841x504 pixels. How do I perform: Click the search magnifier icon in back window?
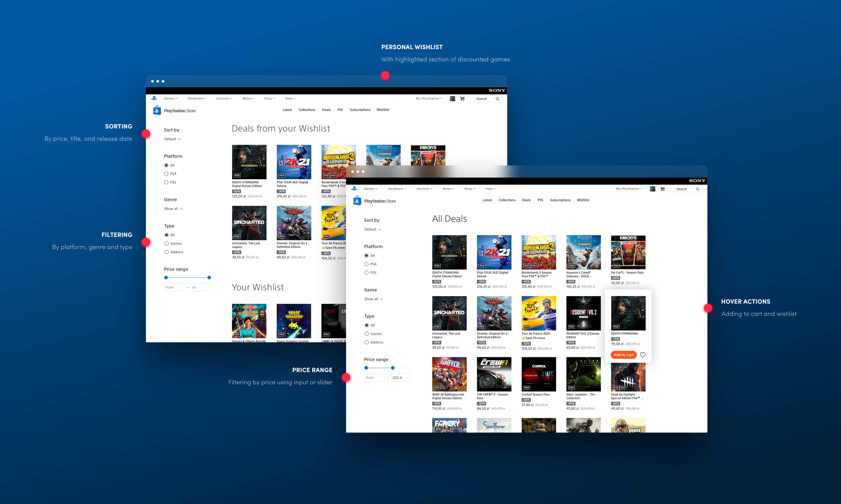[x=497, y=99]
